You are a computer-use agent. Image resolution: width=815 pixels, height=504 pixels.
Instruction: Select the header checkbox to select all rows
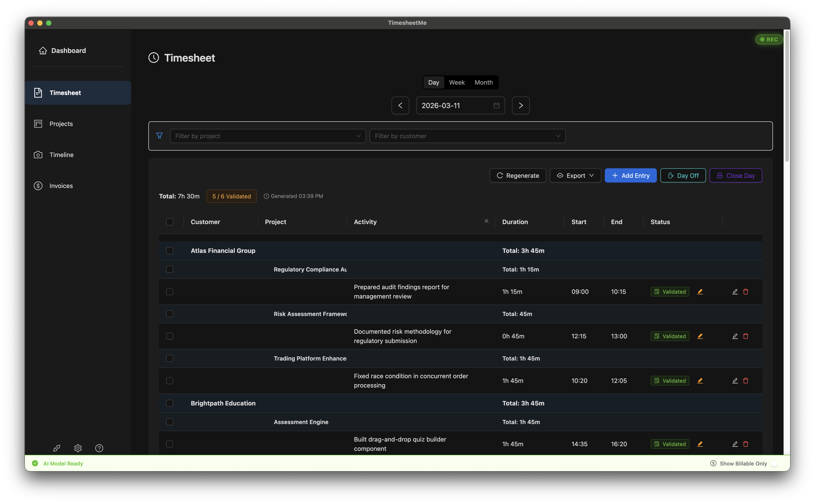pyautogui.click(x=170, y=222)
